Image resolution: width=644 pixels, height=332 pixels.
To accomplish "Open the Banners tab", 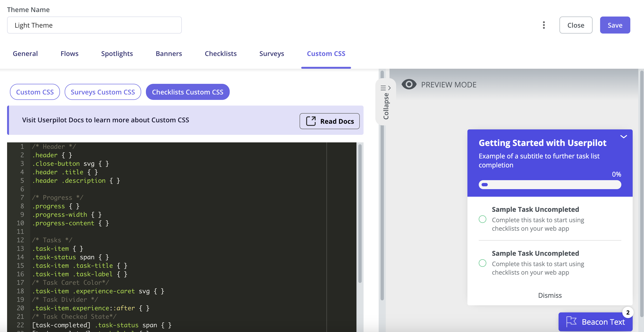I will point(169,54).
